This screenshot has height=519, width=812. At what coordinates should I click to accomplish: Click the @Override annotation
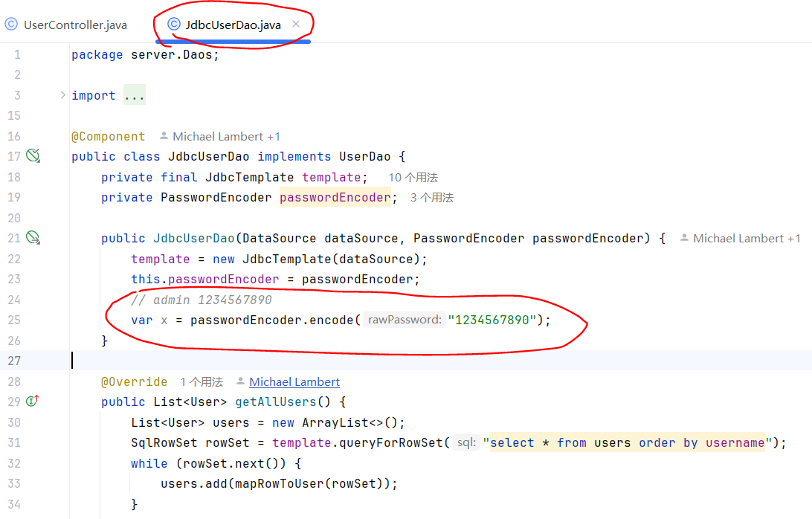134,381
